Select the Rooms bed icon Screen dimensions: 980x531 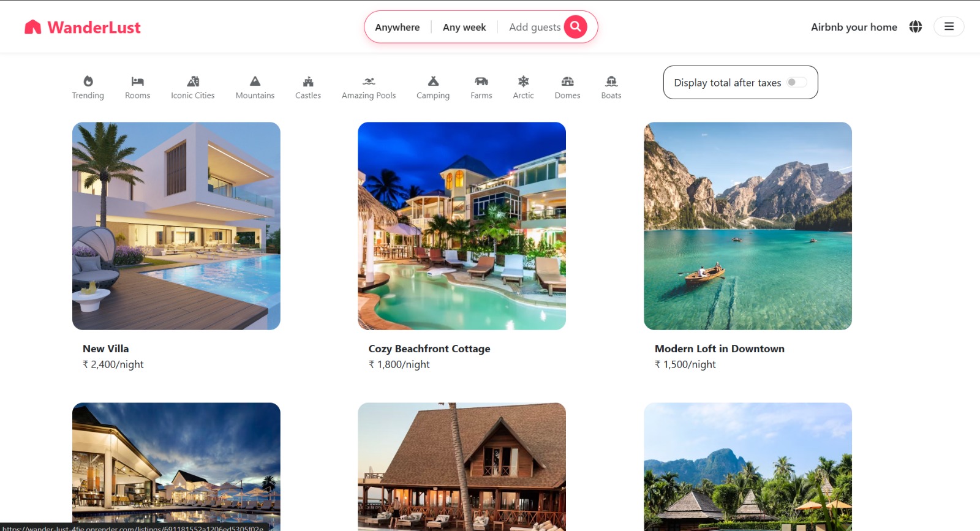coord(138,81)
